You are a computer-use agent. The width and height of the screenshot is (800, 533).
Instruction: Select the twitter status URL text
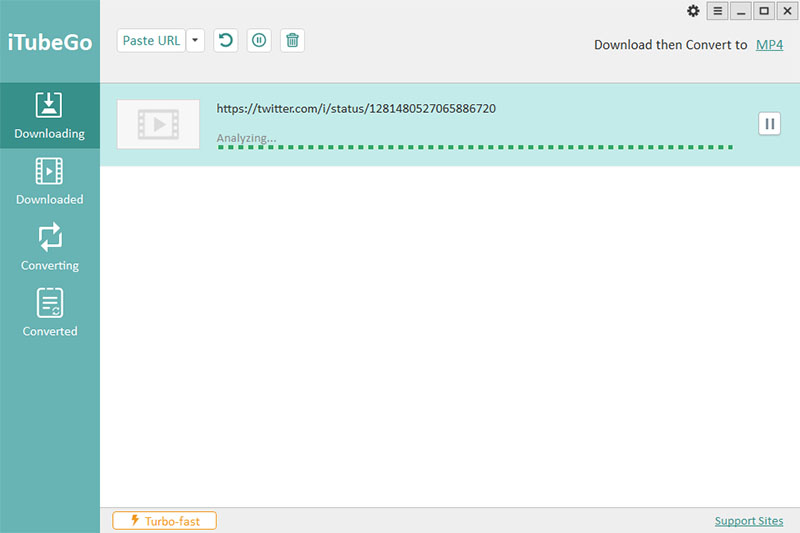click(x=356, y=109)
